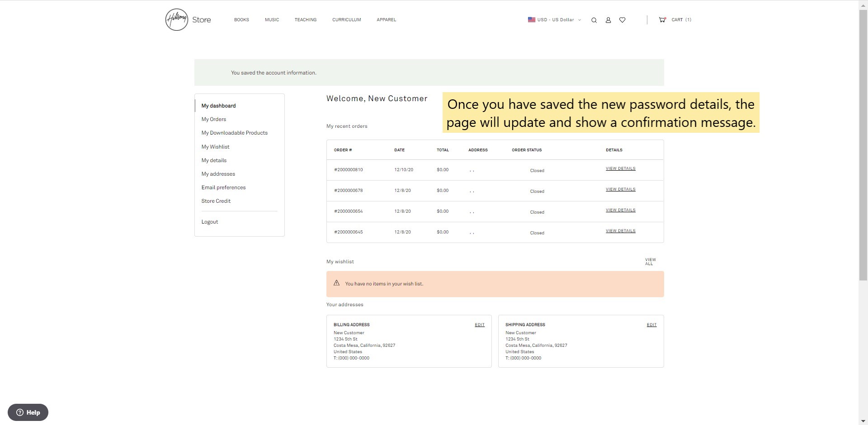This screenshot has width=868, height=425.
Task: Click Logout in the account sidebar
Action: pos(209,222)
